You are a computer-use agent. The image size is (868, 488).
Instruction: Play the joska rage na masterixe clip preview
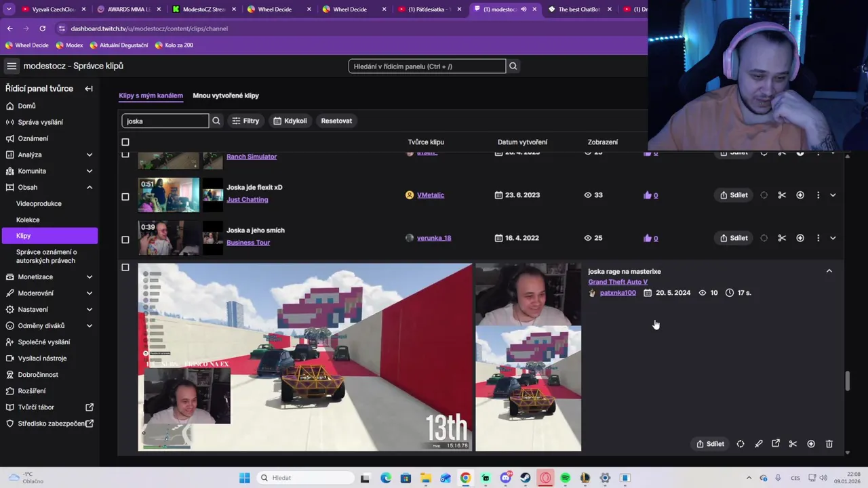305,357
